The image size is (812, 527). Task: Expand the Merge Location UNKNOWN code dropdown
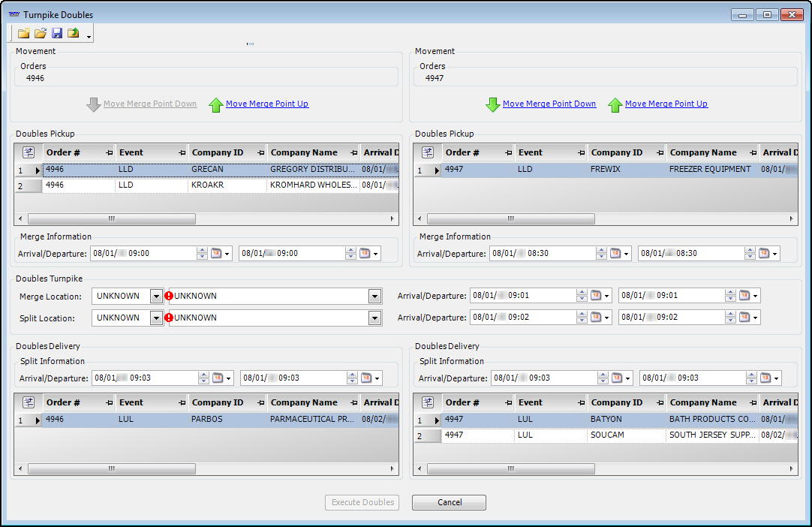(156, 297)
